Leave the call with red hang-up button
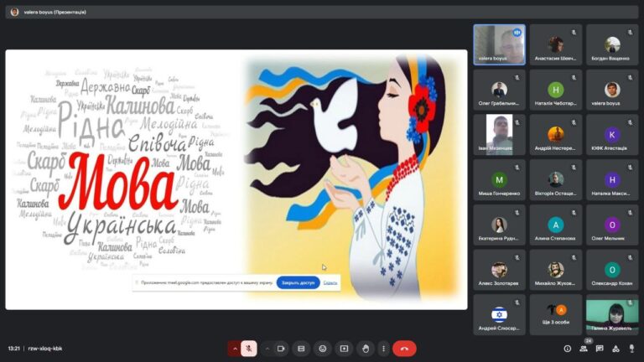 (404, 349)
